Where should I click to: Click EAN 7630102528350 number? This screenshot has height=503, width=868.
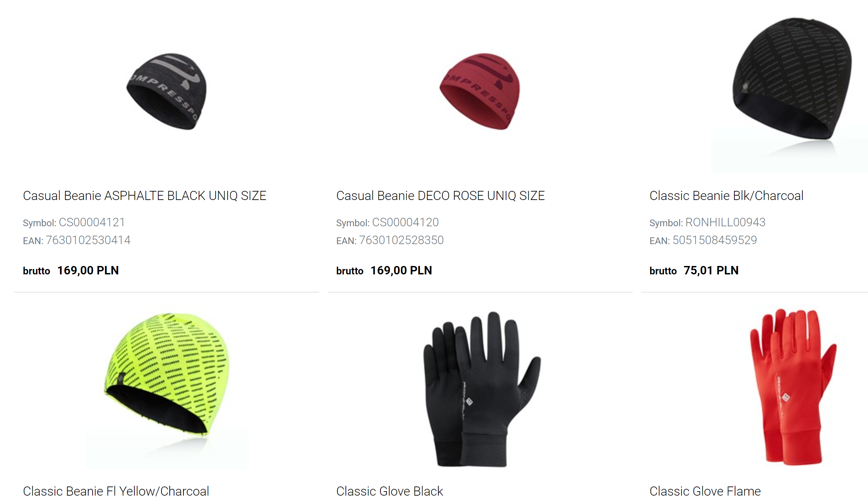click(x=401, y=240)
